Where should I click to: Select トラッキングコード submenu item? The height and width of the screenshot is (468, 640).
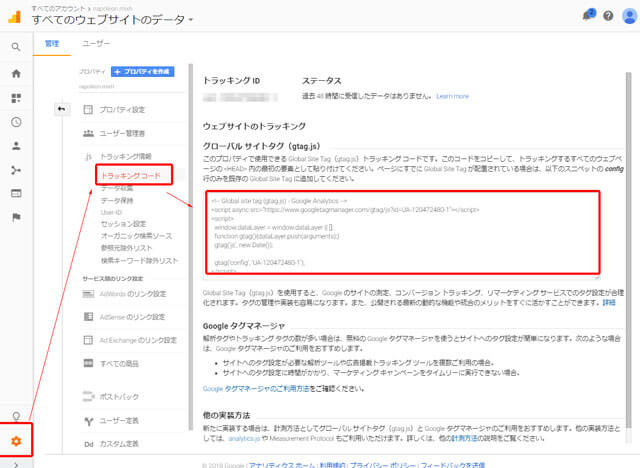[x=131, y=175]
